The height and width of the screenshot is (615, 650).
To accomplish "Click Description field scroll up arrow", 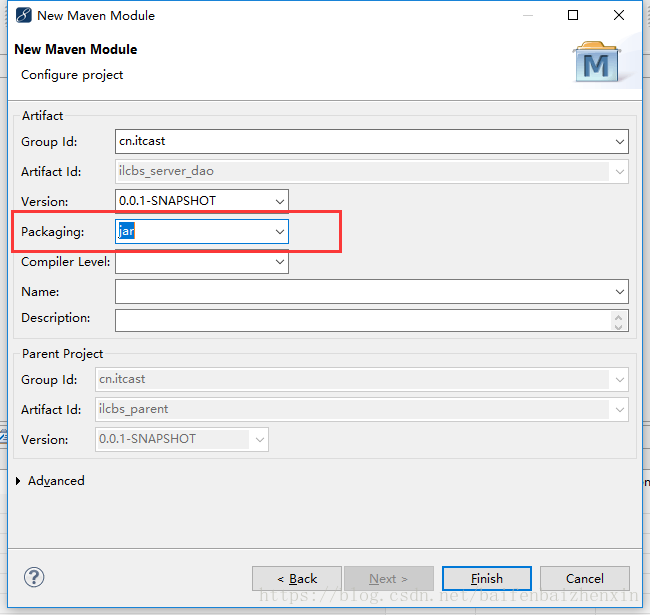I will [618, 317].
